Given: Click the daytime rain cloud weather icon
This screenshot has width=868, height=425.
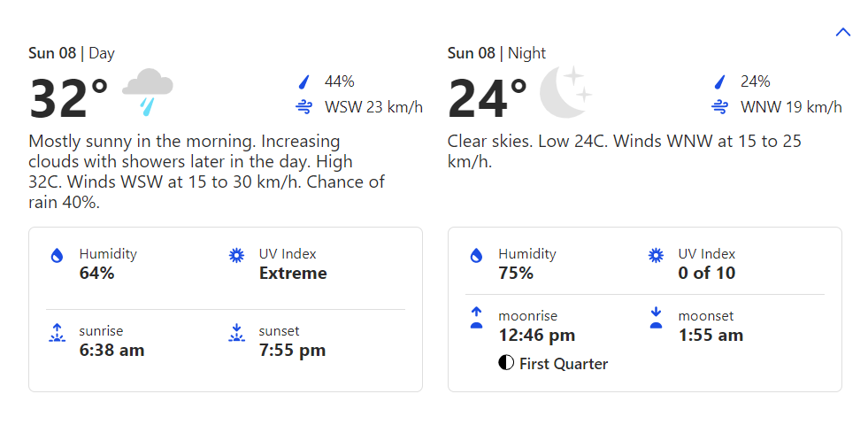Looking at the screenshot, I should [x=147, y=92].
